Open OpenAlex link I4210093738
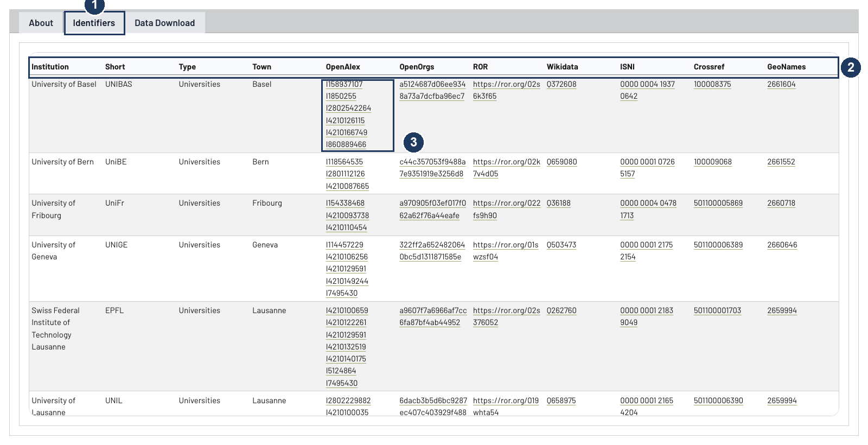Image resolution: width=868 pixels, height=445 pixels. point(347,215)
